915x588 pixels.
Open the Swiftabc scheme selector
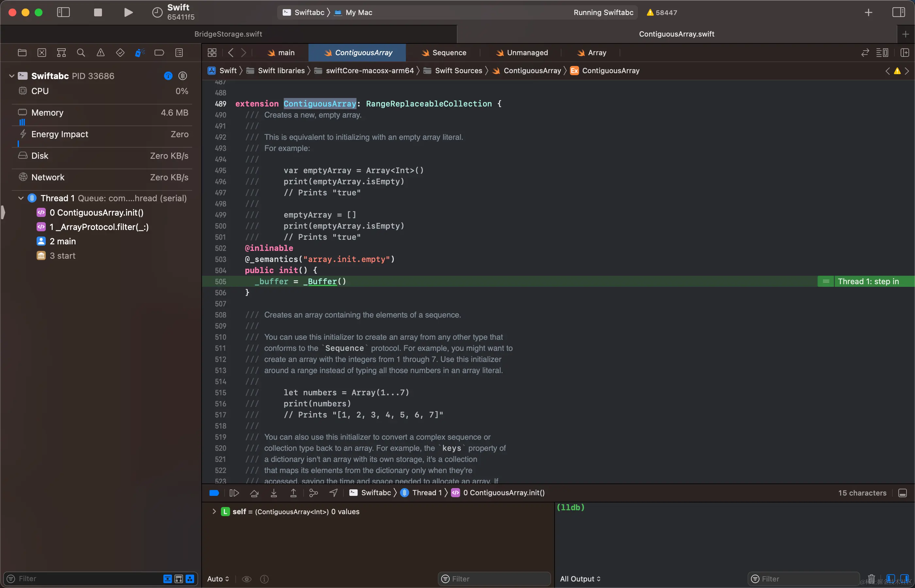point(303,12)
